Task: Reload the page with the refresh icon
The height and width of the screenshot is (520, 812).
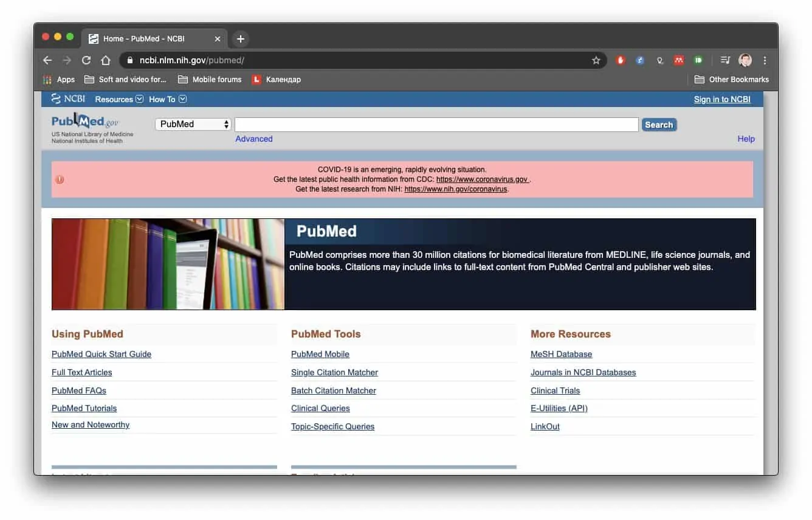Action: (86, 60)
